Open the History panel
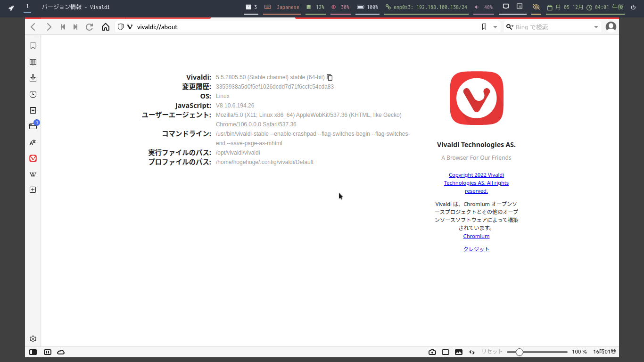 tap(33, 94)
